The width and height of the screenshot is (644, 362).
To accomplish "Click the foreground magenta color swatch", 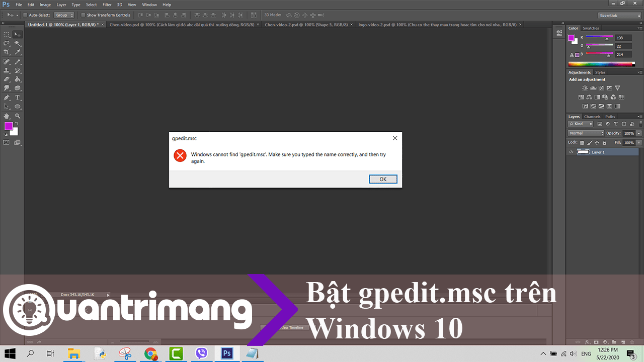I will click(9, 126).
